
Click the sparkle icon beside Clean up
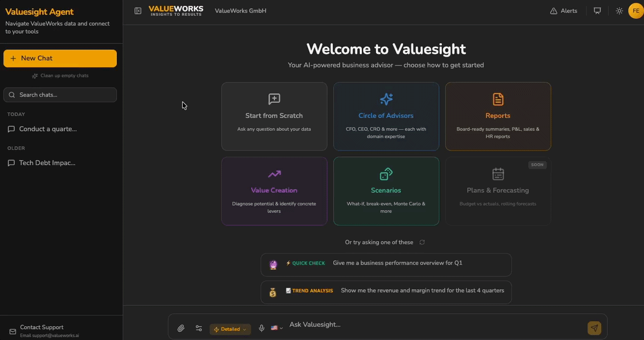point(35,76)
